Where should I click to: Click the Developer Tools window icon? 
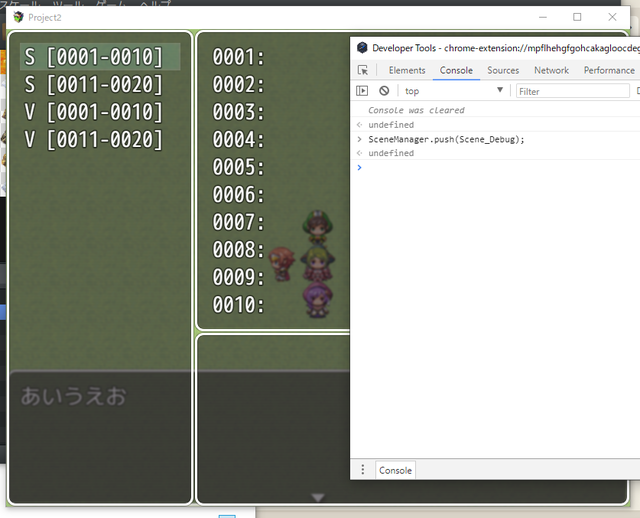coord(362,48)
